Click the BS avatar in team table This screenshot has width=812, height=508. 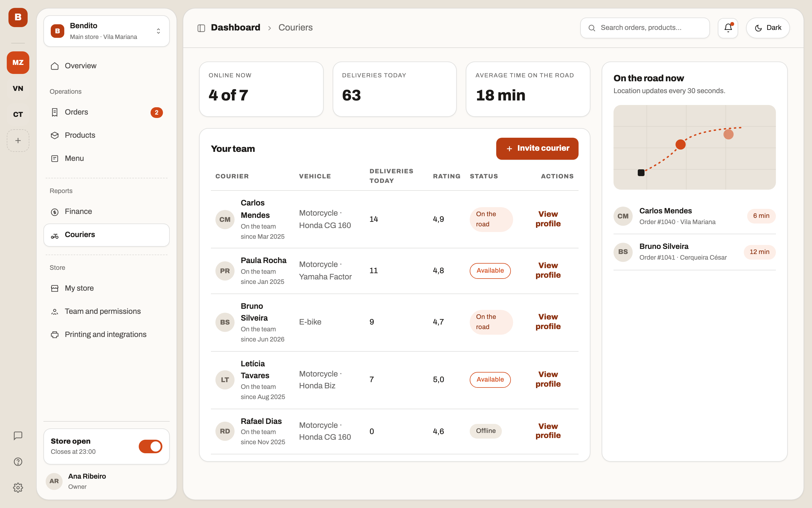click(x=225, y=322)
